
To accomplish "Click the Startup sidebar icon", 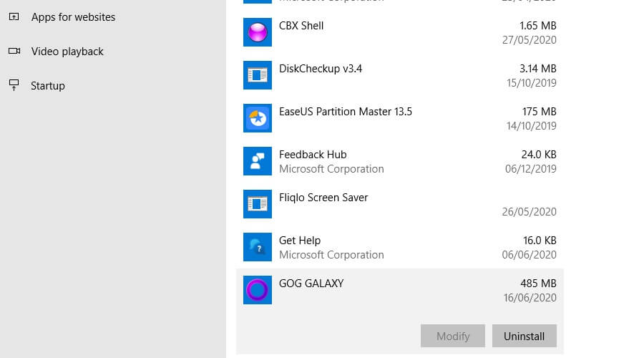I will (14, 85).
